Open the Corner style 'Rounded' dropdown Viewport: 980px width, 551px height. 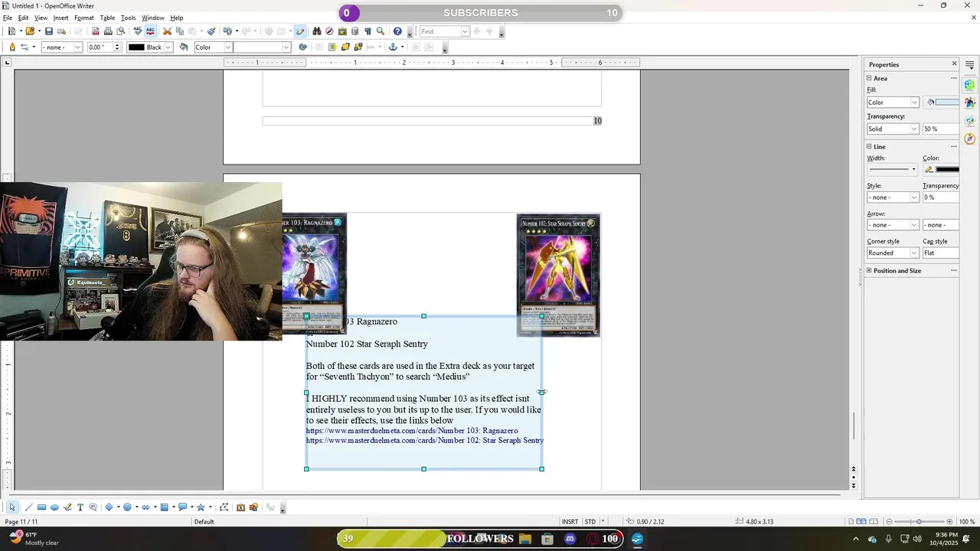coord(893,253)
